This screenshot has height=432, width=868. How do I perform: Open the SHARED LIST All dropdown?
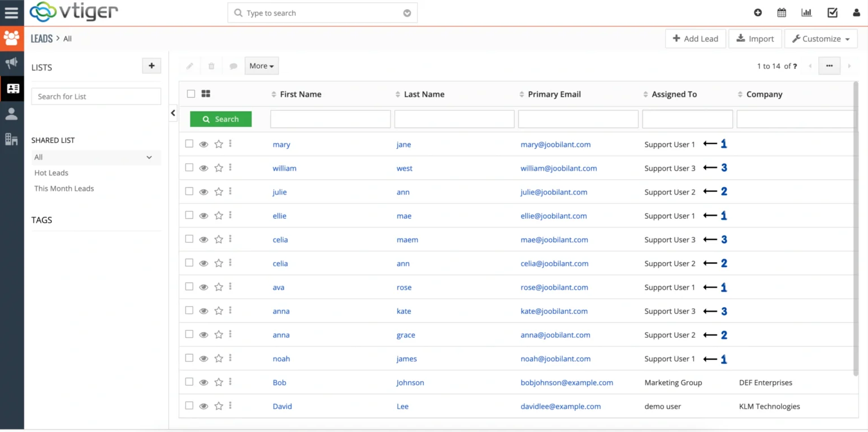95,157
